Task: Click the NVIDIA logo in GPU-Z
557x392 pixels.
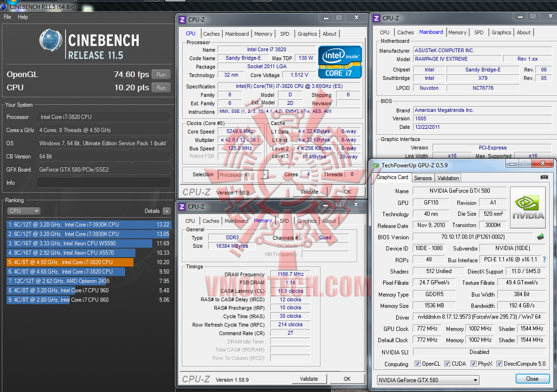Action: 528,207
